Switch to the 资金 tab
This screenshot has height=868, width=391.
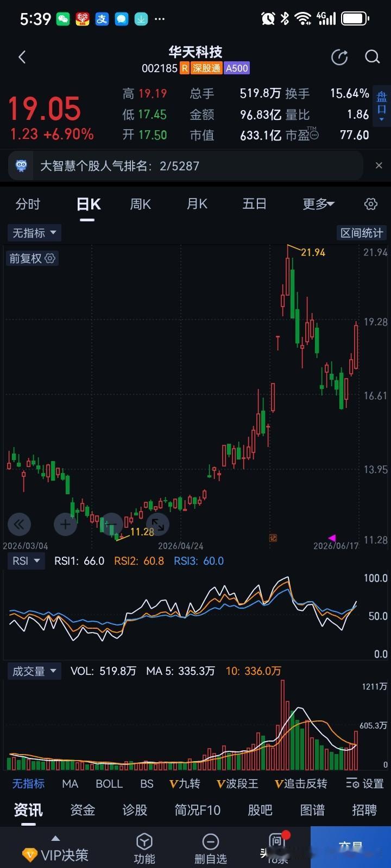pyautogui.click(x=83, y=810)
